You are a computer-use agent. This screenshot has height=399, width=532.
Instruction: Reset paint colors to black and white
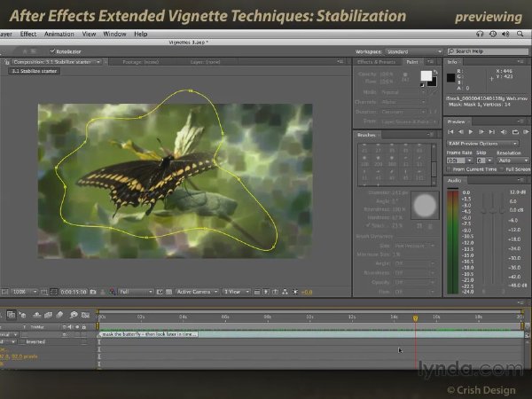click(x=422, y=85)
